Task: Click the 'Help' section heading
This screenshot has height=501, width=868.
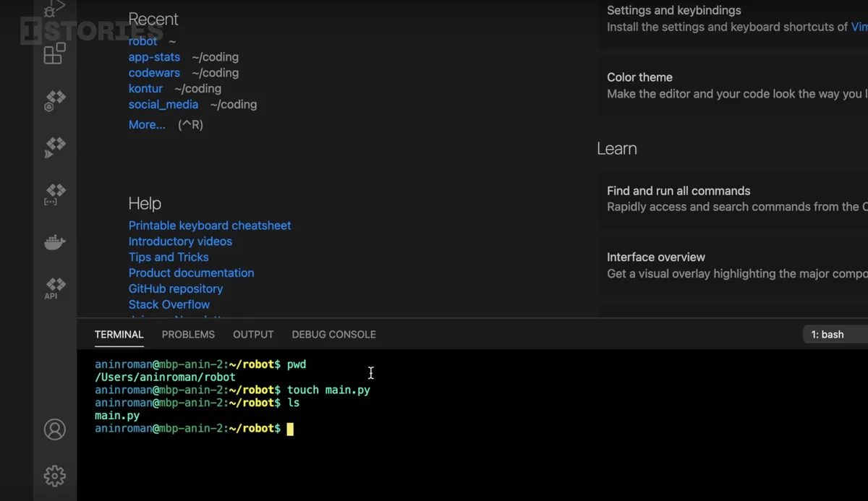Action: coord(145,204)
